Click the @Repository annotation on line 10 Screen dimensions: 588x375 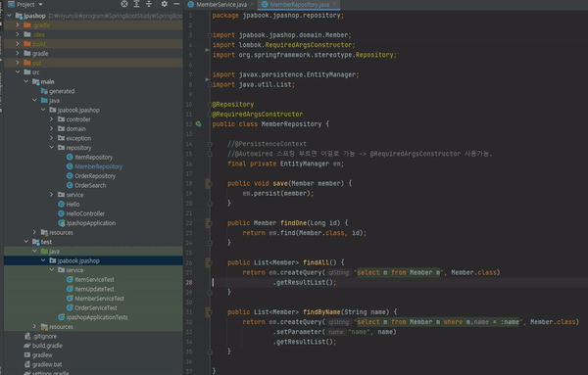[x=233, y=104]
